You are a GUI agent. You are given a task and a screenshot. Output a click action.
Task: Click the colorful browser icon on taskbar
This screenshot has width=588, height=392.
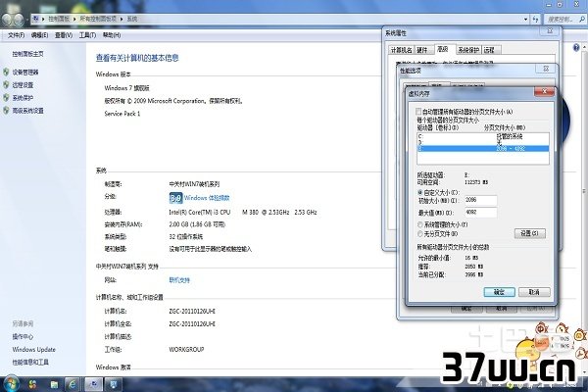[x=33, y=384]
